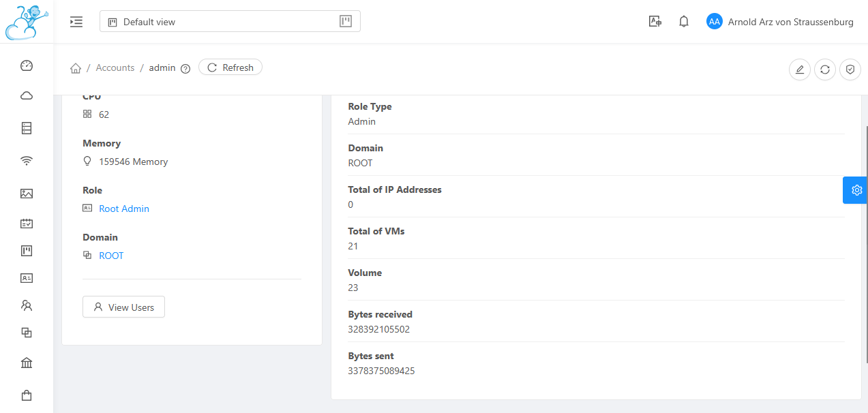Click the notification bell

click(x=683, y=21)
